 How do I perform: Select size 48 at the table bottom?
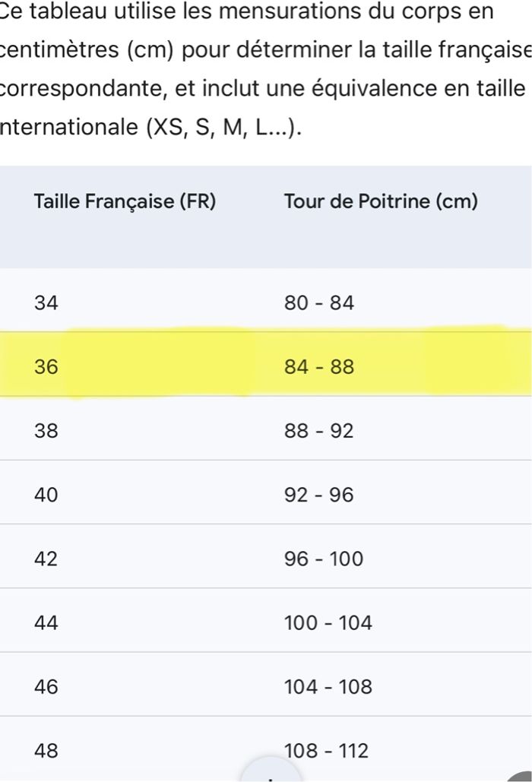point(46,751)
